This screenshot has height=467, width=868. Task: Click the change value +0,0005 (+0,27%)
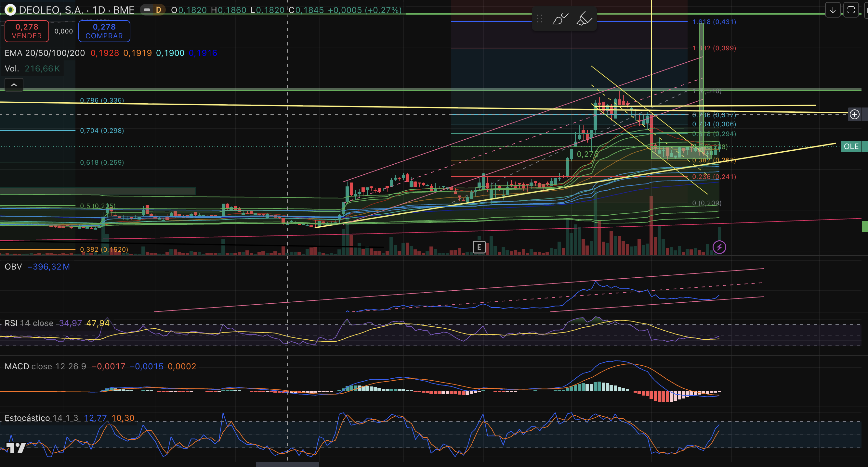click(x=364, y=10)
